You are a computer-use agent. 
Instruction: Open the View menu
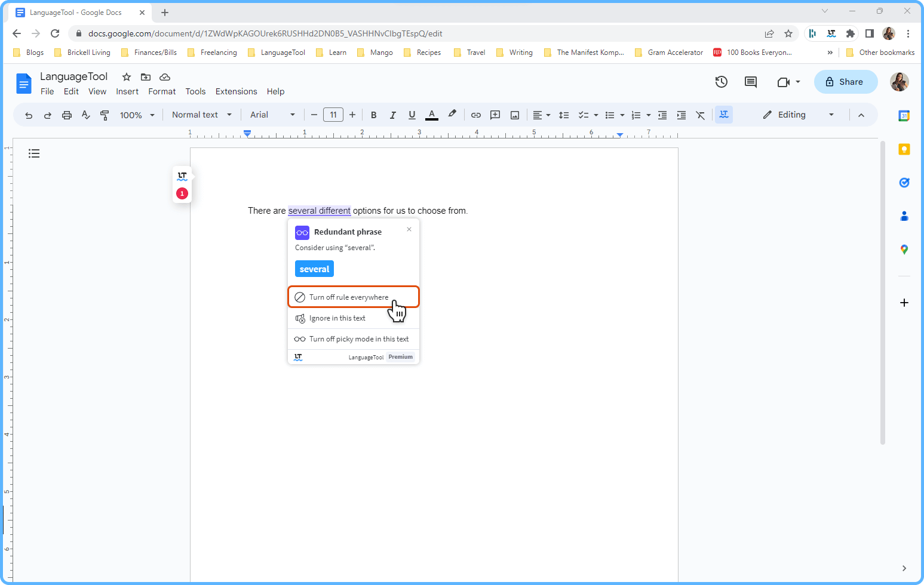(97, 91)
